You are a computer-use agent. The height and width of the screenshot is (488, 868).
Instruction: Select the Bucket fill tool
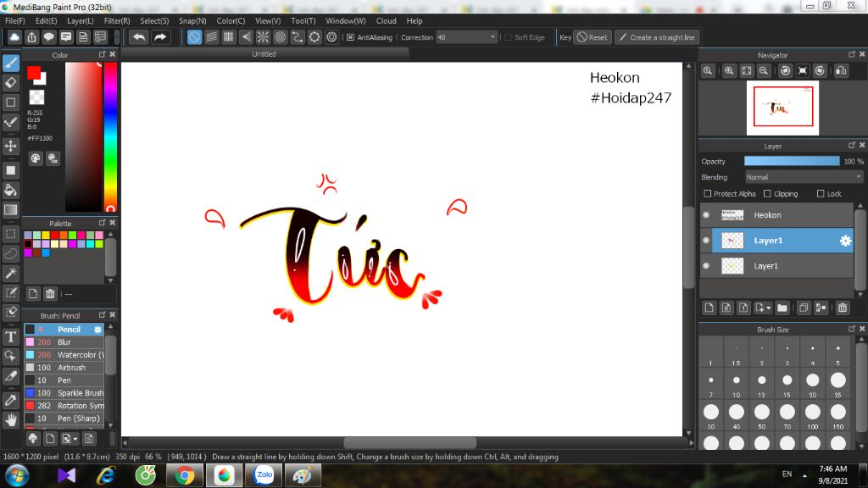pyautogui.click(x=10, y=191)
